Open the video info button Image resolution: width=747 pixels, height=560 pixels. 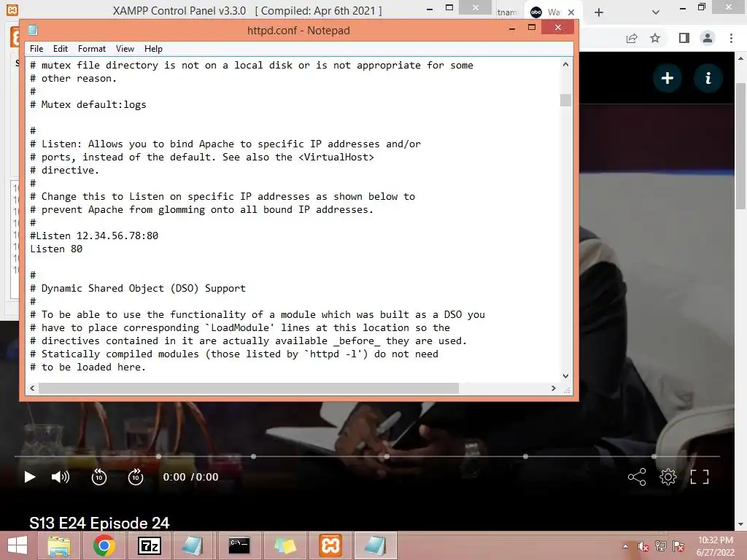coord(708,78)
